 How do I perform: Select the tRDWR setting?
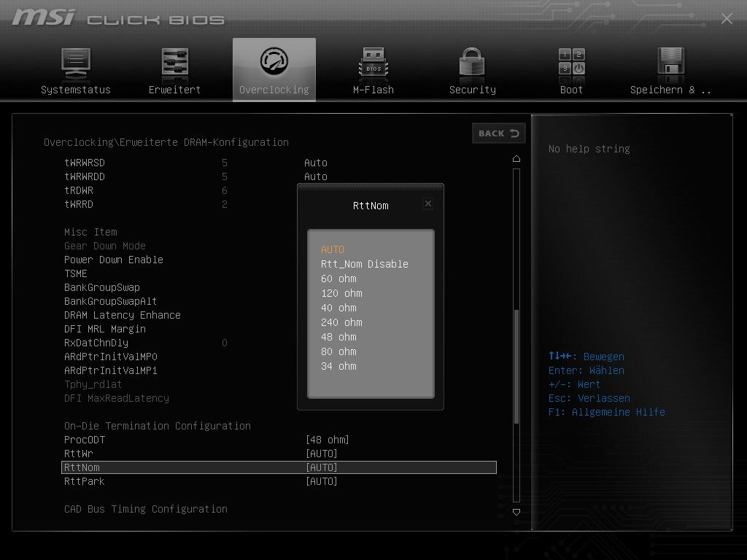tap(79, 190)
